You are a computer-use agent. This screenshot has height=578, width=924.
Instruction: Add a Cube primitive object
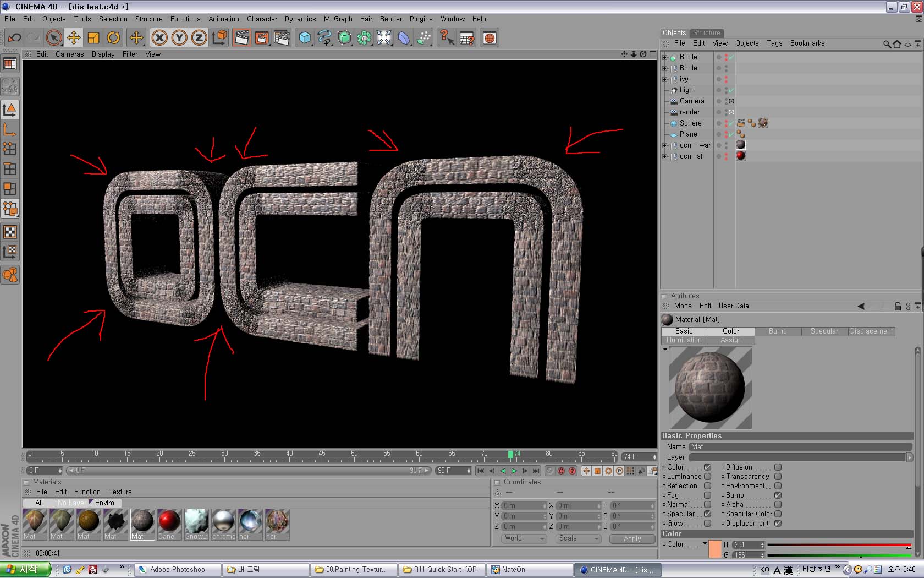(305, 37)
